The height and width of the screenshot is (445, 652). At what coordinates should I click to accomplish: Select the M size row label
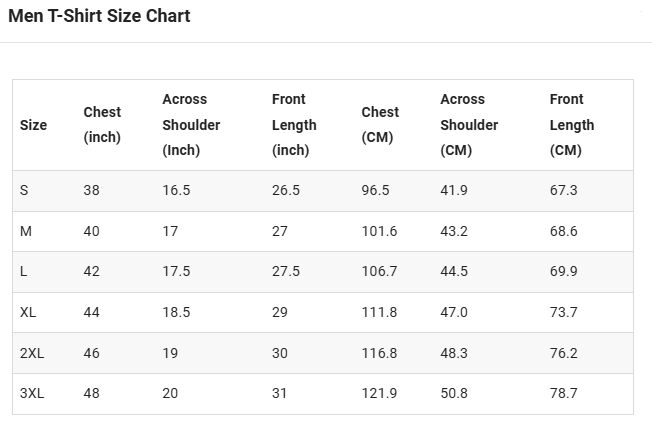(26, 231)
